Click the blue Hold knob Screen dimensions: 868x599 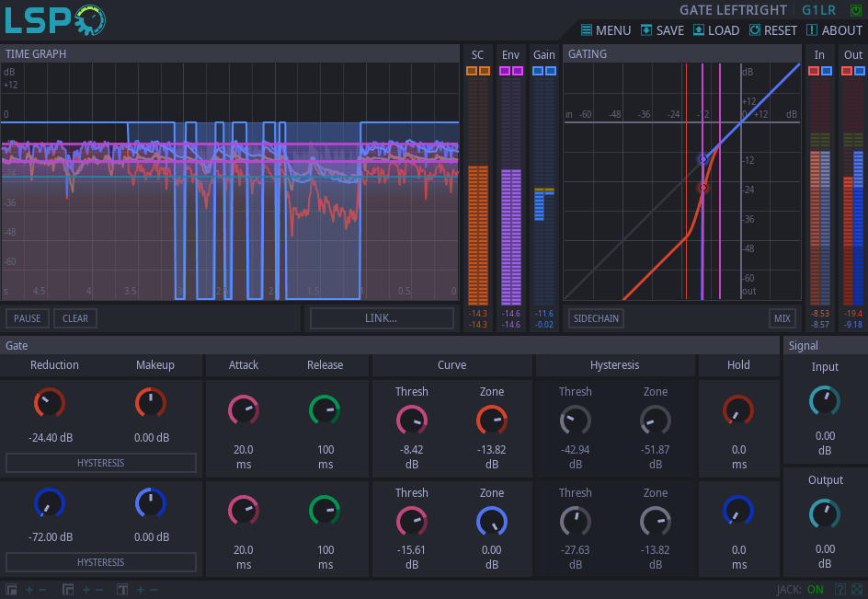738,511
